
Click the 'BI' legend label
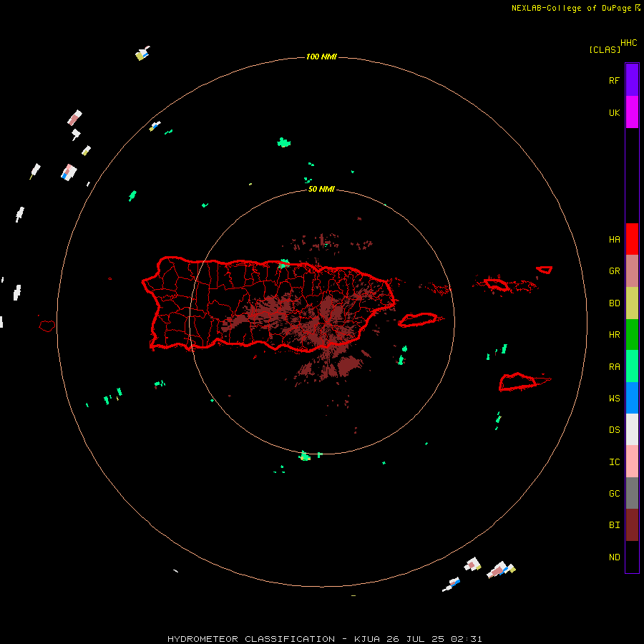tap(614, 525)
